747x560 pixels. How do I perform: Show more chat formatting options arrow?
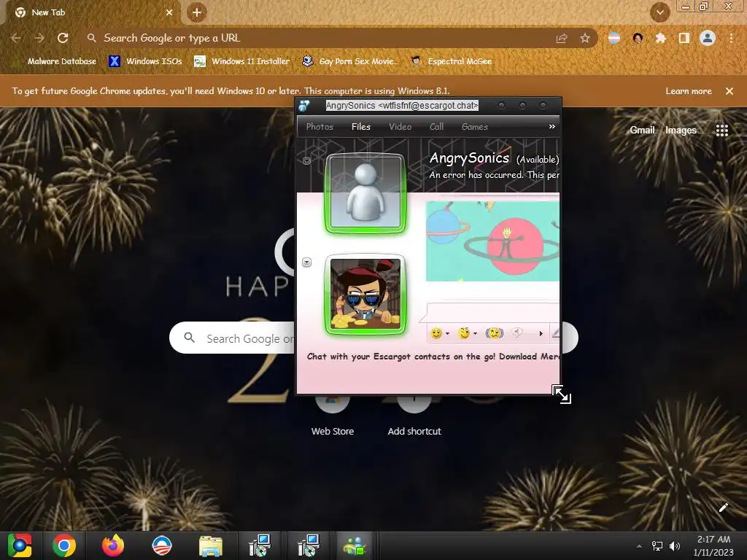click(x=541, y=334)
